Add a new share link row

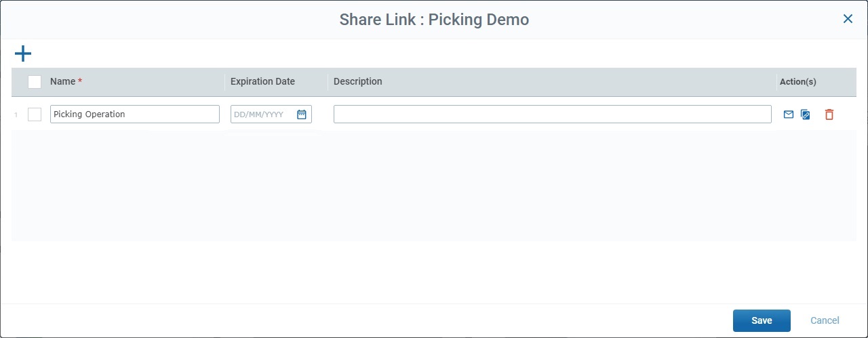[x=23, y=54]
